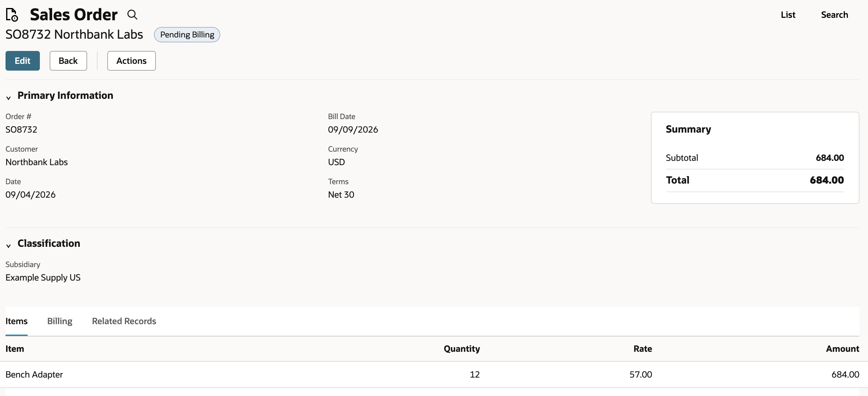Click the Summary Subtotal amount
Viewport: 868px width, 396px height.
(x=830, y=157)
